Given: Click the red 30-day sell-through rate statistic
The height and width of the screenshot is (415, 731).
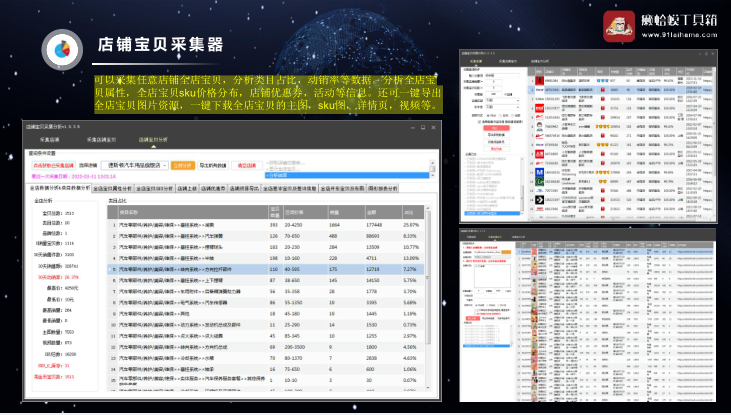Looking at the screenshot, I should pyautogui.click(x=58, y=277).
